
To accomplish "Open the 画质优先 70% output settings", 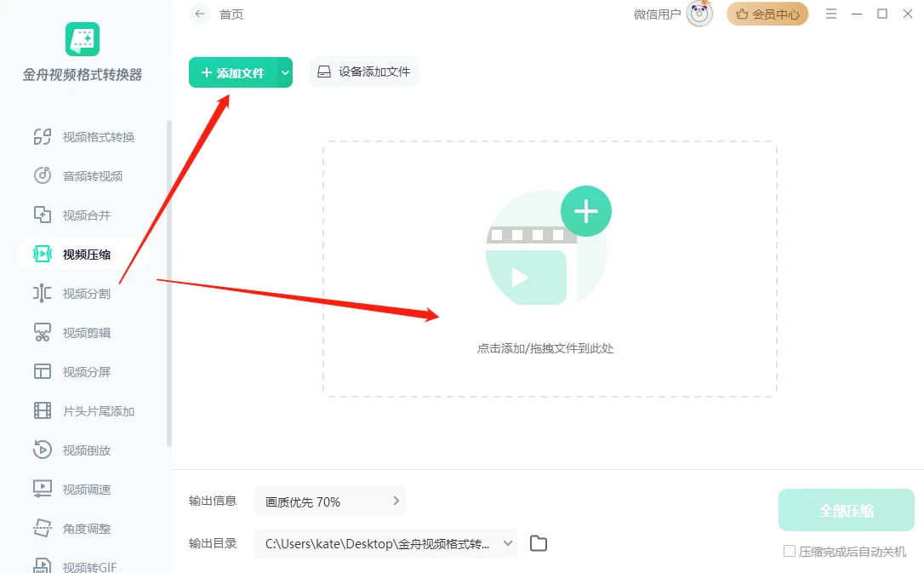I will (330, 501).
